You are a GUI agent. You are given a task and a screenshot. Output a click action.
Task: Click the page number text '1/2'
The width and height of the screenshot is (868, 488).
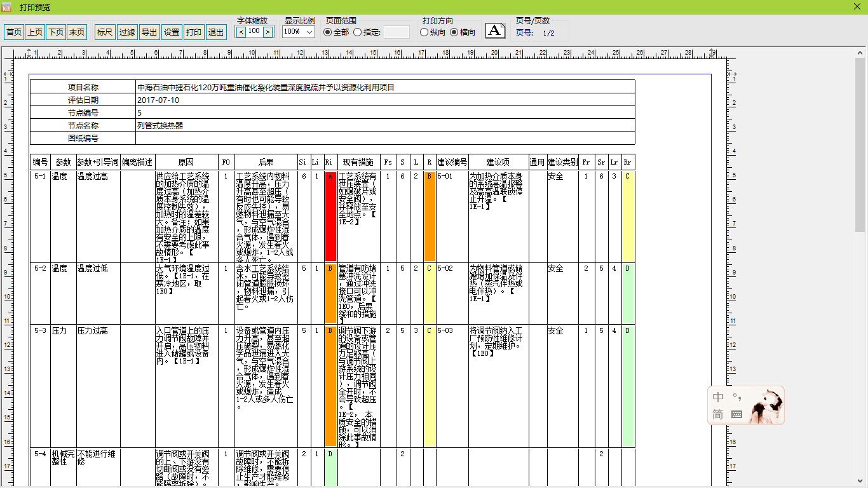coord(549,33)
